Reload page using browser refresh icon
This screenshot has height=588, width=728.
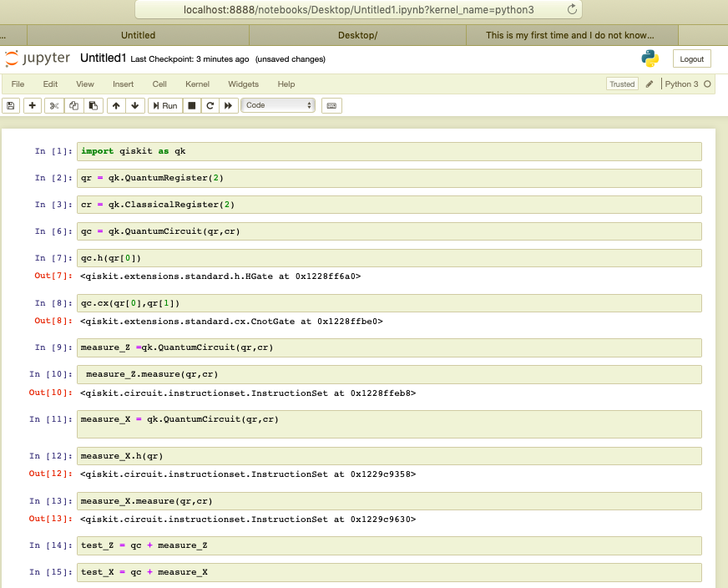pos(572,9)
